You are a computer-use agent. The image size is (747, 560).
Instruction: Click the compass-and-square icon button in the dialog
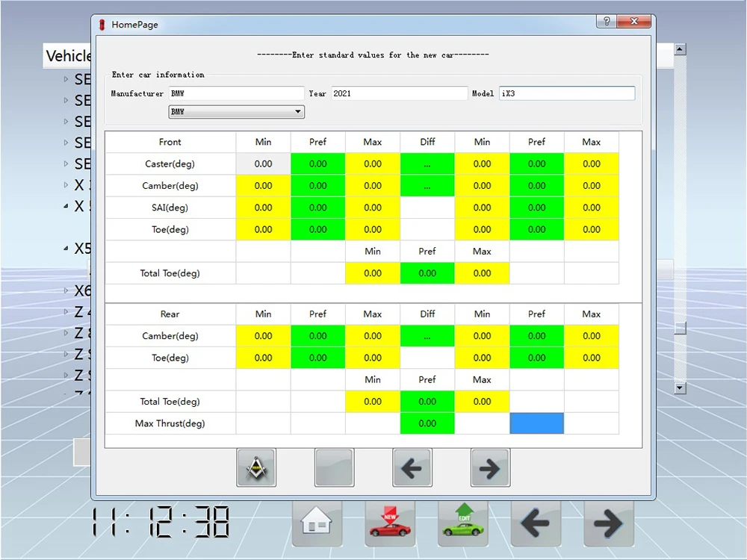coord(256,467)
